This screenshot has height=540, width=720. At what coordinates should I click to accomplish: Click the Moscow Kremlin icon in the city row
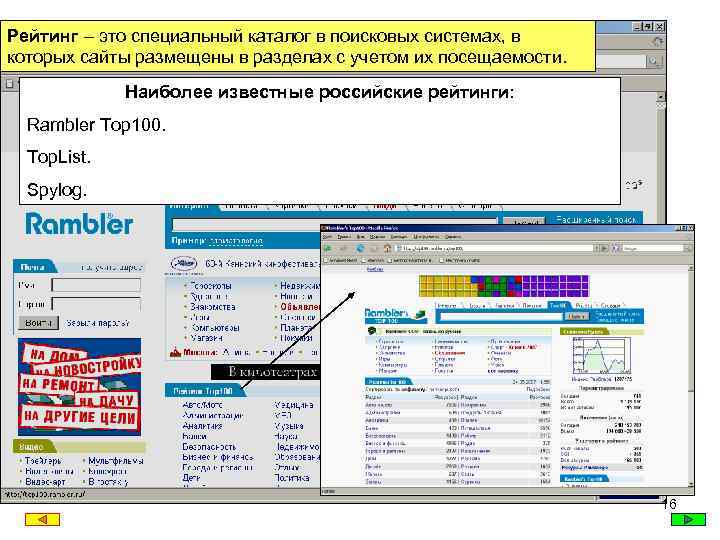(175, 352)
